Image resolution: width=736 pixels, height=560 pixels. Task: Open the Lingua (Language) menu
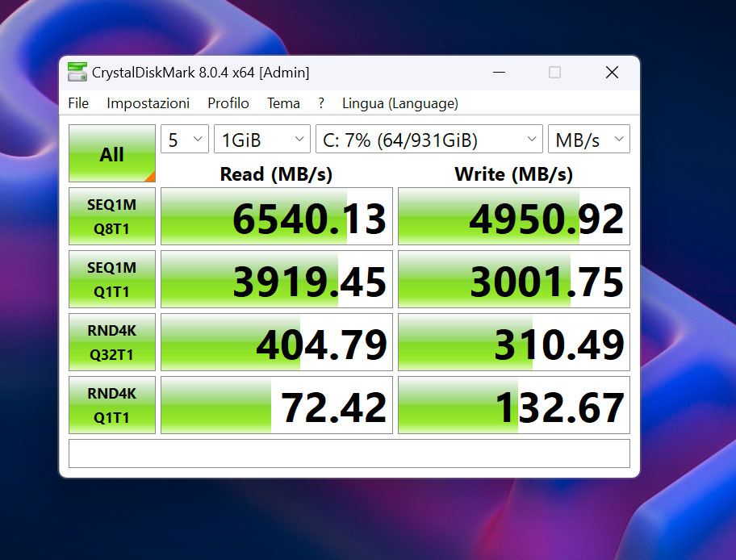pos(400,103)
